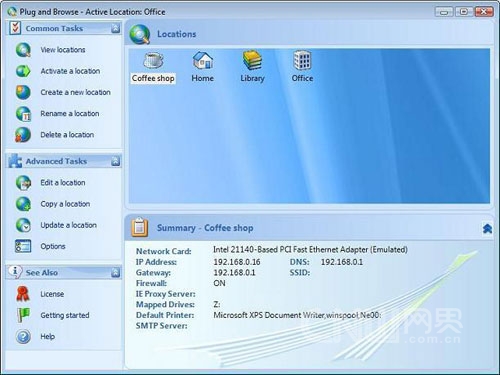Collapse the Advanced Tasks section
The height and width of the screenshot is (375, 500).
pyautogui.click(x=115, y=161)
